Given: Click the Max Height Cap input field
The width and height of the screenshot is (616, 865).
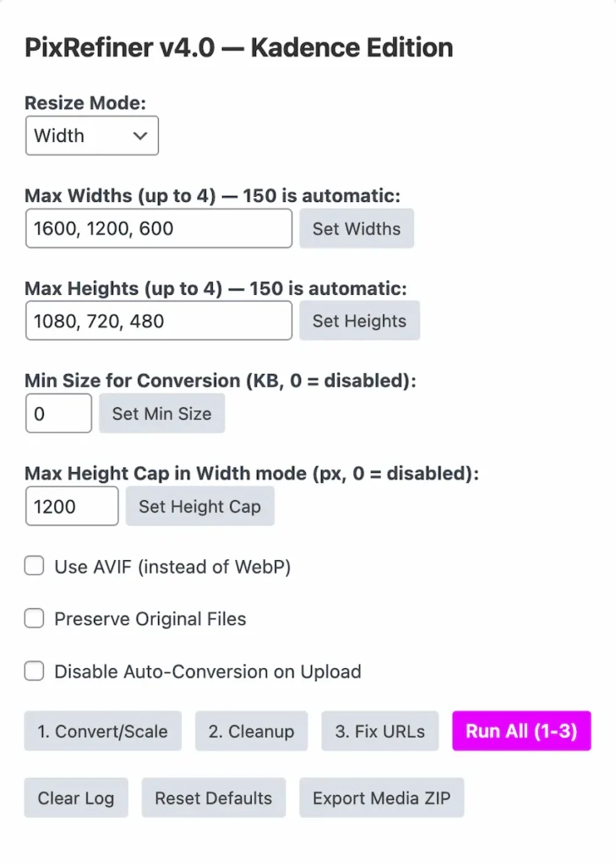Looking at the screenshot, I should point(71,507).
